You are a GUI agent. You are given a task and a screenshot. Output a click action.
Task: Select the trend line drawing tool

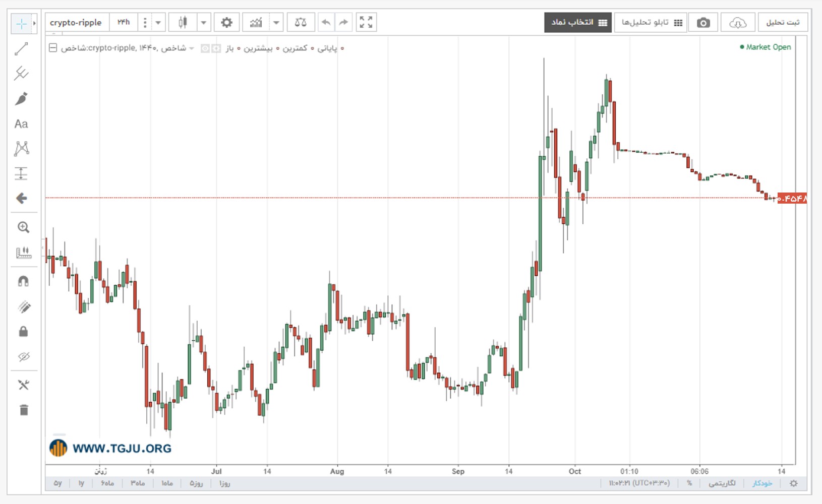coord(21,49)
